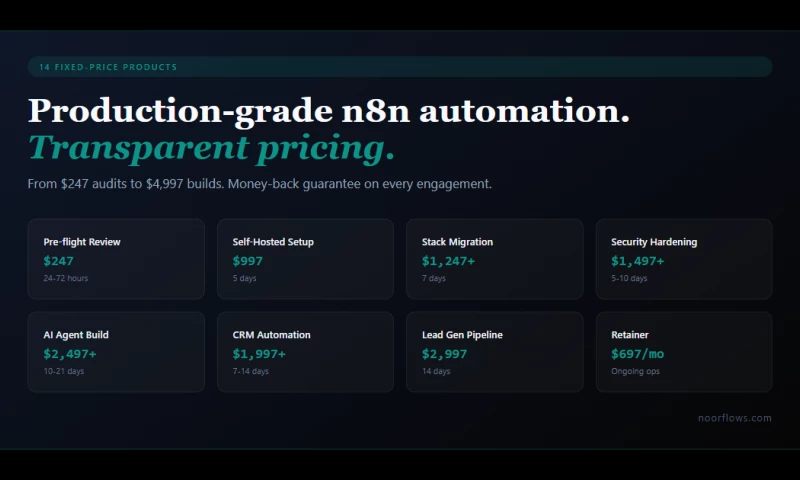Click the 14 Fixed-Price Products badge
Image resolution: width=800 pixels, height=480 pixels.
(400, 67)
